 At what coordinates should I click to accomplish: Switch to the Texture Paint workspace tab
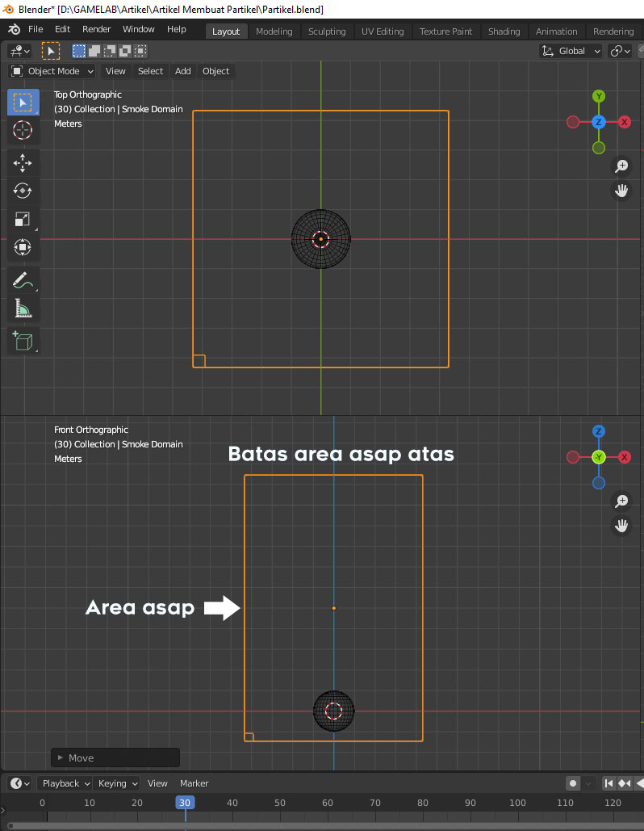coord(446,31)
